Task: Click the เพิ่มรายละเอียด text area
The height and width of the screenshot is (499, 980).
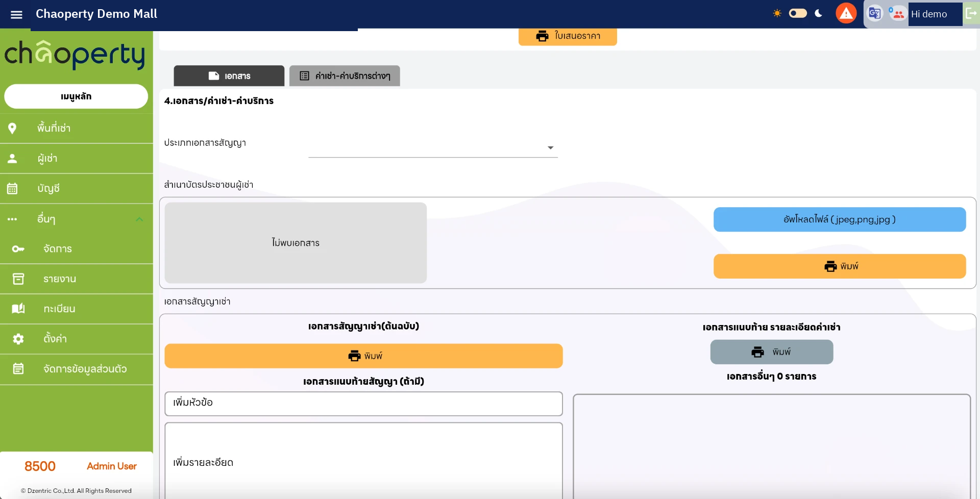Action: click(363, 461)
